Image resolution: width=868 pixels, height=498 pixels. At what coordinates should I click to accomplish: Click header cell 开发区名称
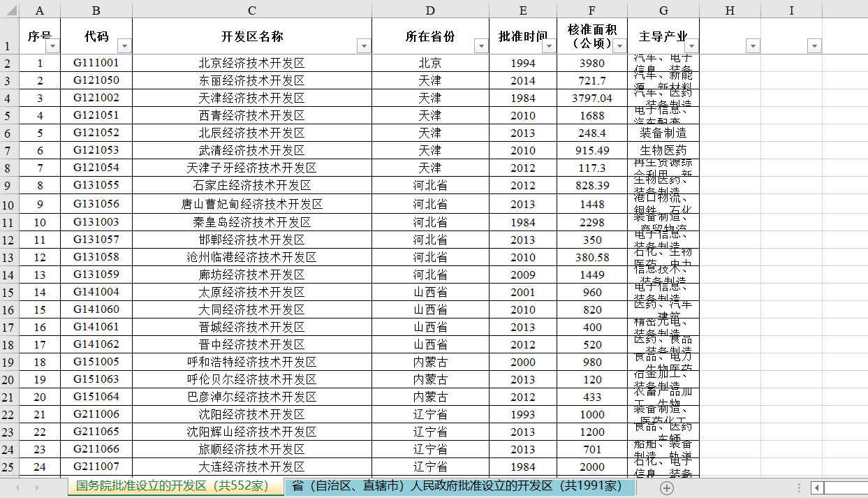coord(252,36)
